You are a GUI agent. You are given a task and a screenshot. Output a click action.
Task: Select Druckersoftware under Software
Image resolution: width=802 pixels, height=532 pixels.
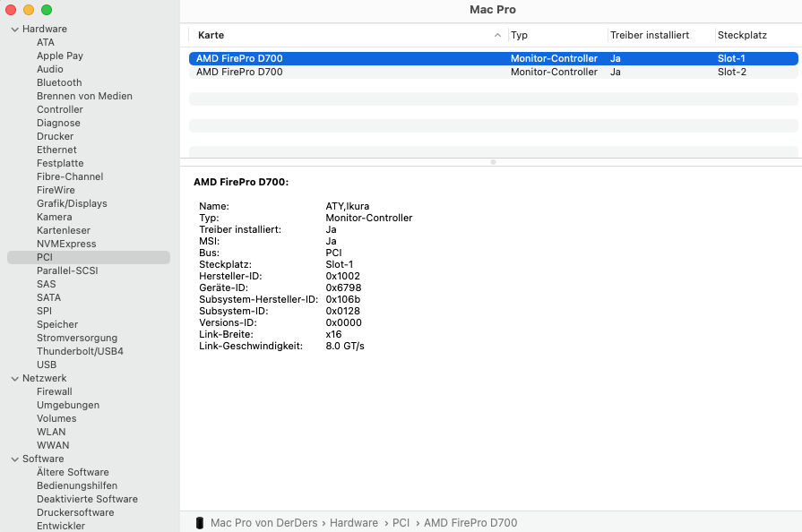coord(75,512)
